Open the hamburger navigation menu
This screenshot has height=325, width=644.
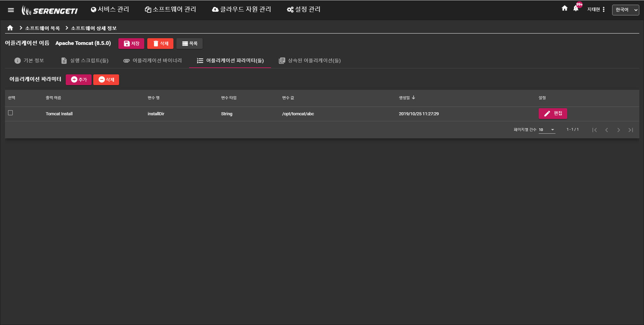(x=11, y=10)
